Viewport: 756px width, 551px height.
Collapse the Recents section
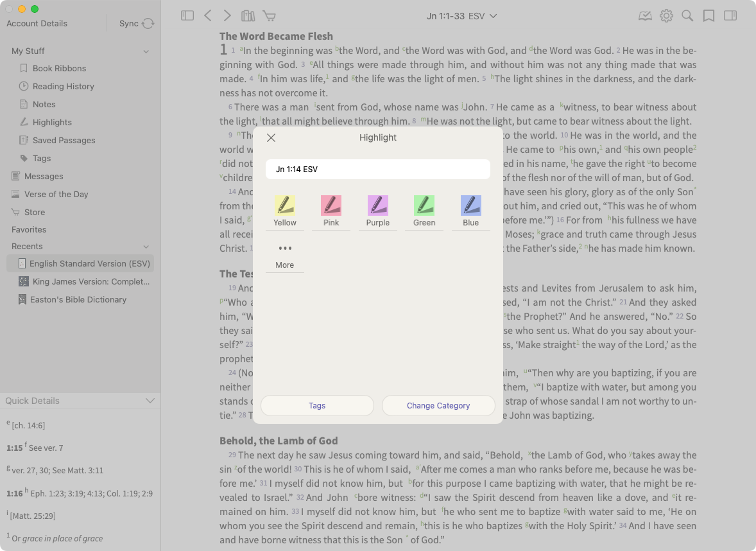(x=146, y=247)
